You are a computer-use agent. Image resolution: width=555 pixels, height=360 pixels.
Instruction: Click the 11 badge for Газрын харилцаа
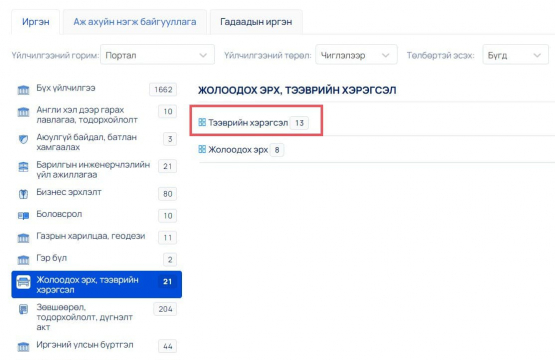(x=168, y=238)
